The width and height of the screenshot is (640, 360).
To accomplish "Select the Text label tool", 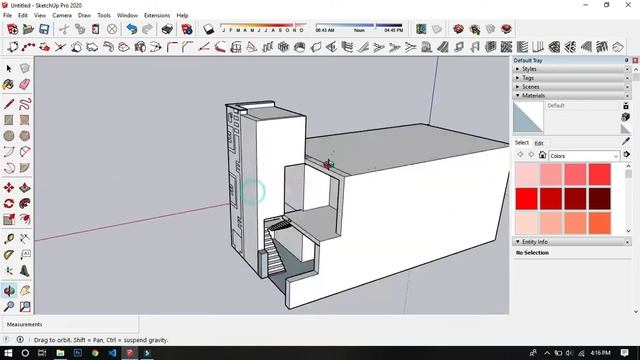I will pos(25,255).
